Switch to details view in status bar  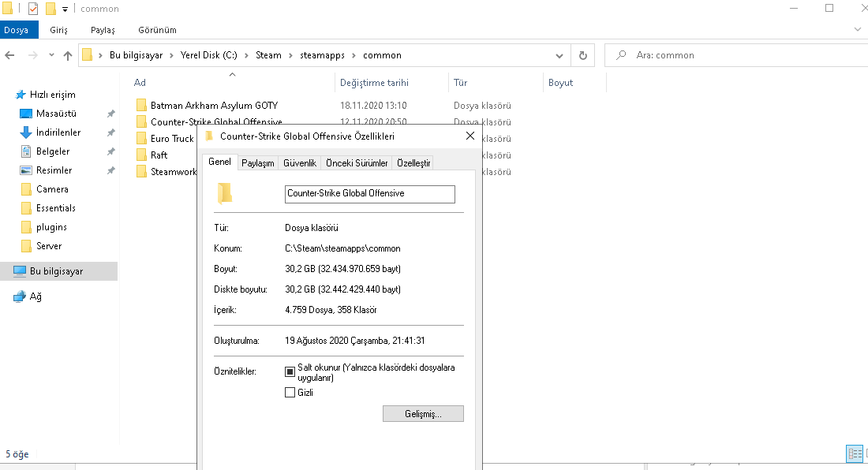tap(855, 453)
